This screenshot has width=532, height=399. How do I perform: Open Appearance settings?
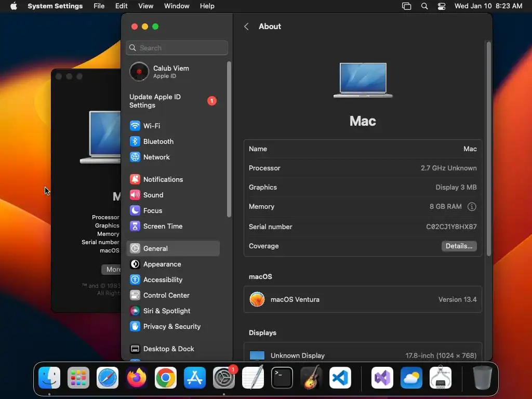173,264
